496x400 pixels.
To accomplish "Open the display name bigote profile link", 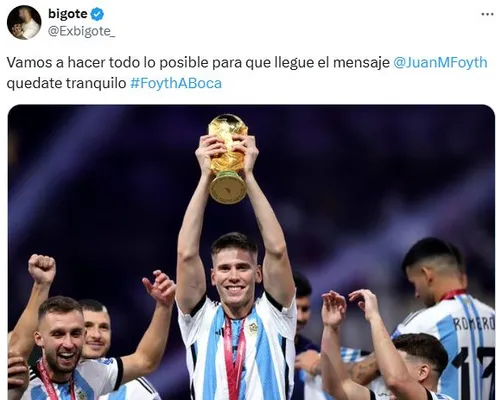I will pos(68,14).
